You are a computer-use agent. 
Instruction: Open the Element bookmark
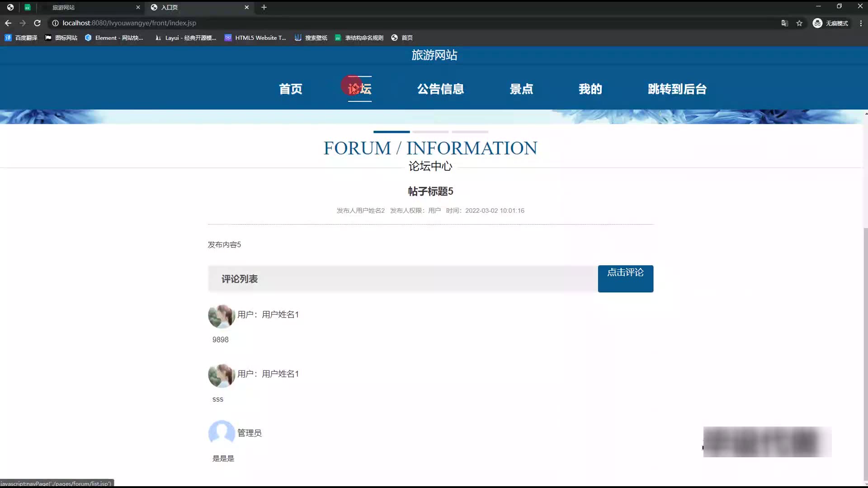coord(114,38)
